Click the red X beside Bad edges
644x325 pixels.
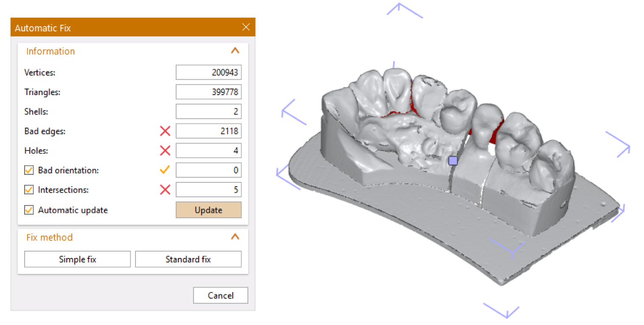[x=165, y=131]
